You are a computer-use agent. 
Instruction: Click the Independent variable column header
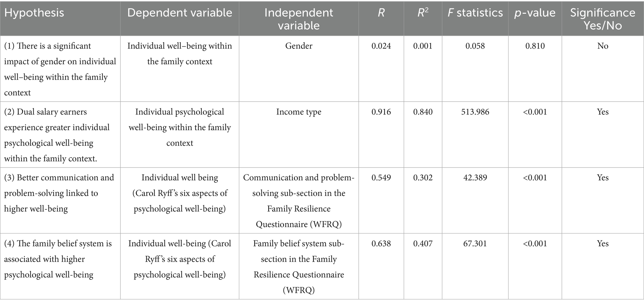click(x=299, y=19)
